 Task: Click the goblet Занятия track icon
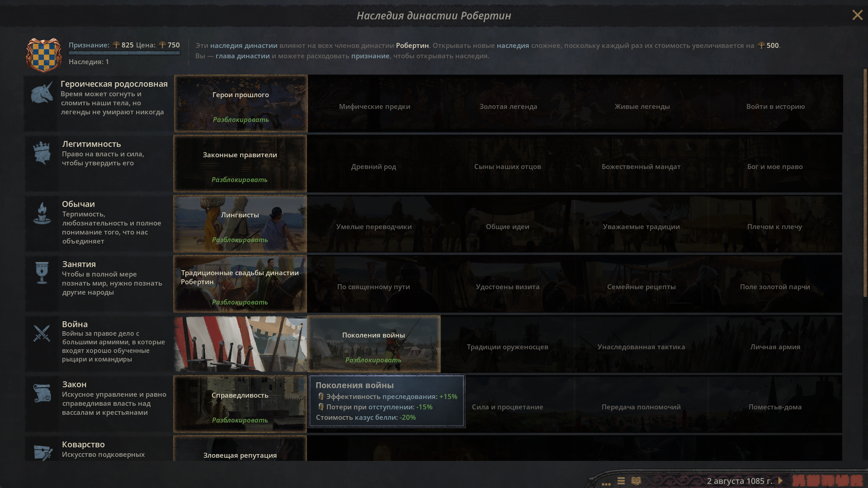pos(42,273)
